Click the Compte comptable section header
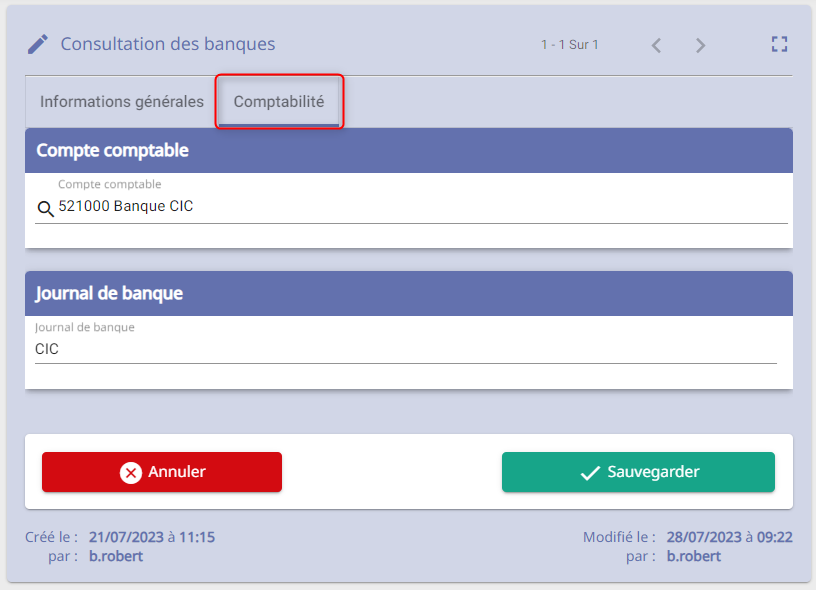Viewport: 816px width, 590px height. click(x=409, y=150)
